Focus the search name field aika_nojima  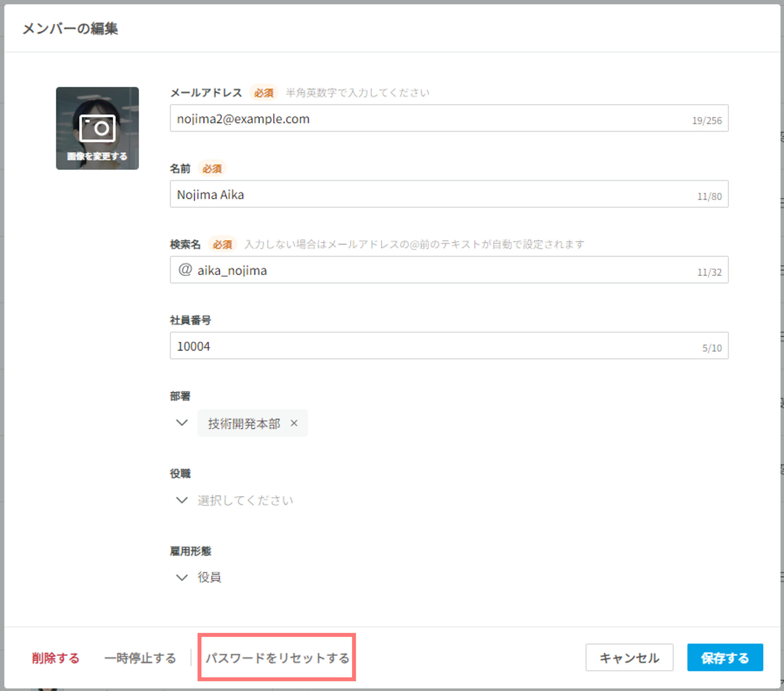449,270
